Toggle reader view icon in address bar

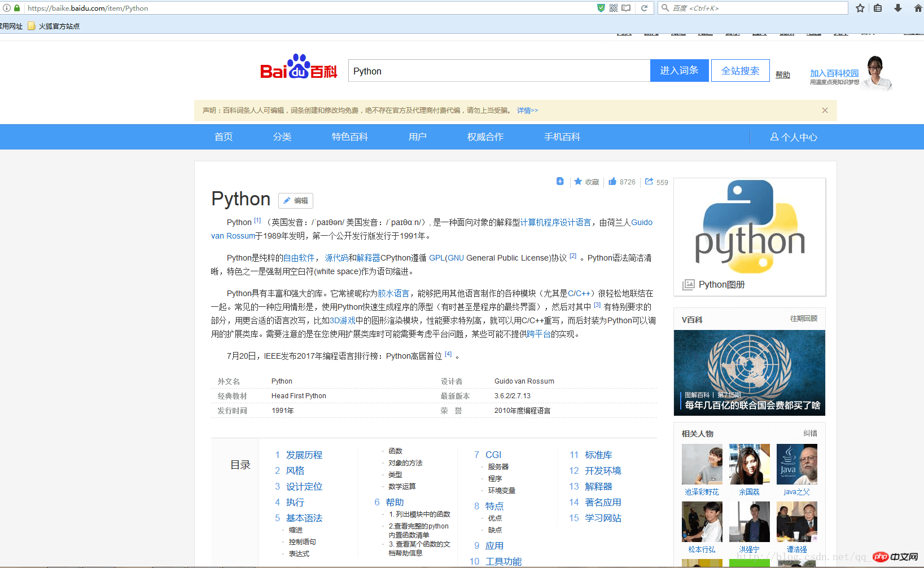[627, 8]
